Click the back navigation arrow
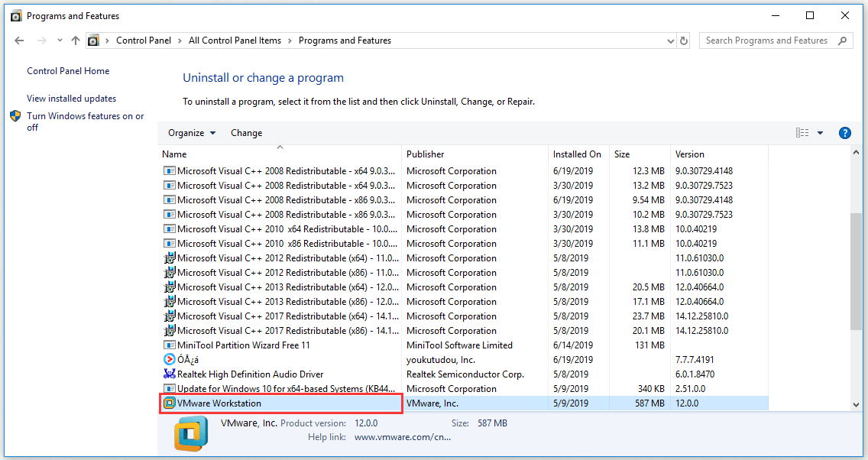Viewport: 868px width, 460px height. [19, 40]
